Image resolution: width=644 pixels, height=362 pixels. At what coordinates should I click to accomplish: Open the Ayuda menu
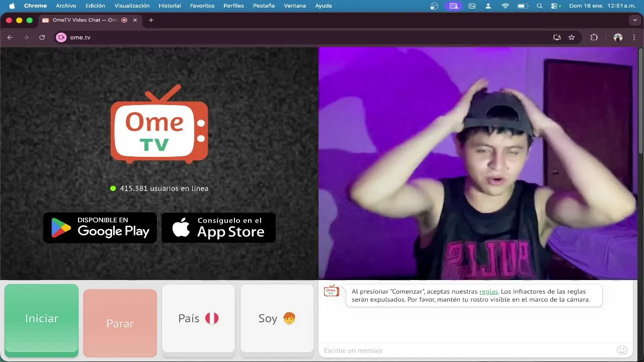tap(323, 6)
